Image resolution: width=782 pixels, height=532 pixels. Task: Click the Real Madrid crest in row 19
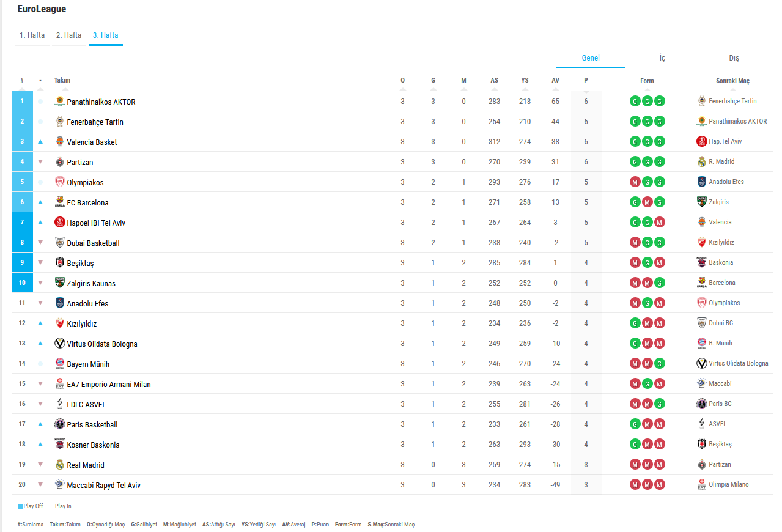click(x=59, y=465)
